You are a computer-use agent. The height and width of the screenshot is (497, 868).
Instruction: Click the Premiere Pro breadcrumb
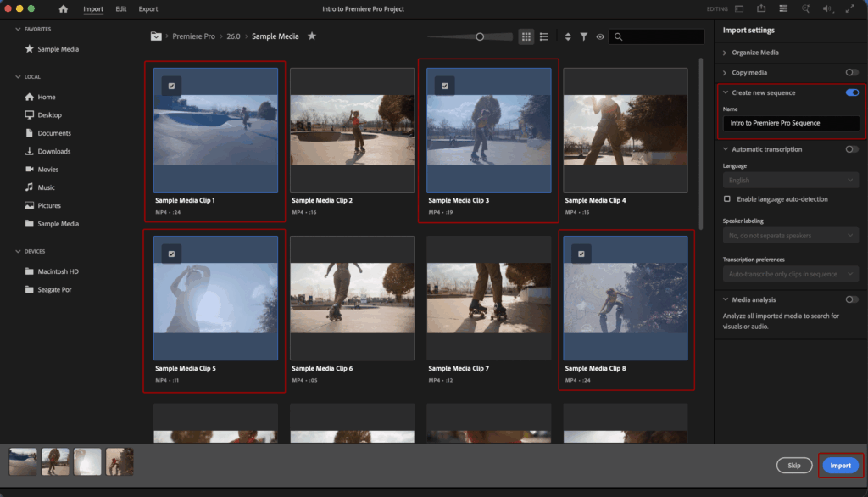[x=193, y=36]
